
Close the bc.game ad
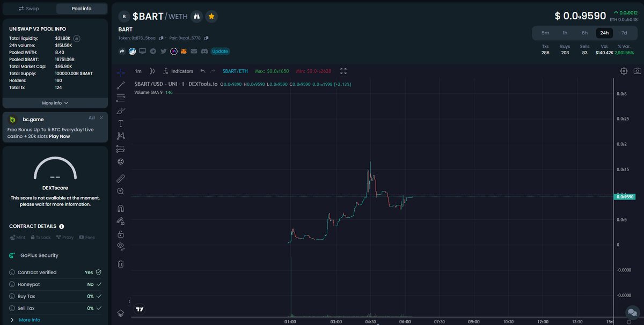pos(101,117)
